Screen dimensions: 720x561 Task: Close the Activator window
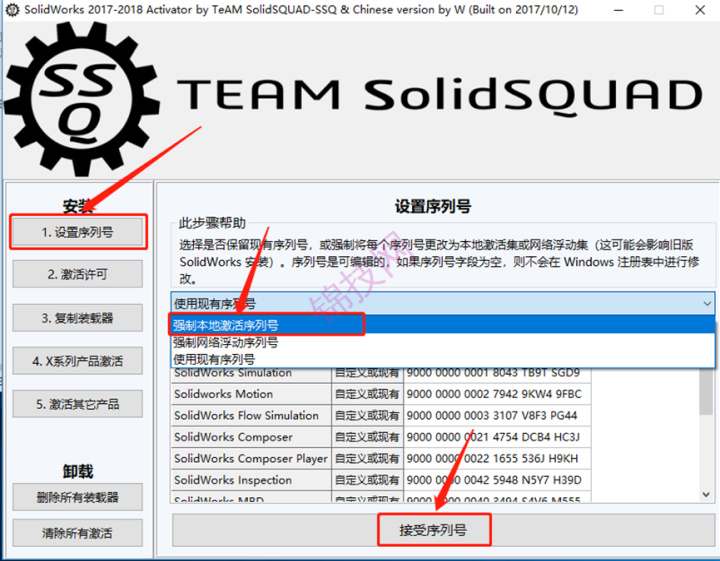tap(700, 10)
